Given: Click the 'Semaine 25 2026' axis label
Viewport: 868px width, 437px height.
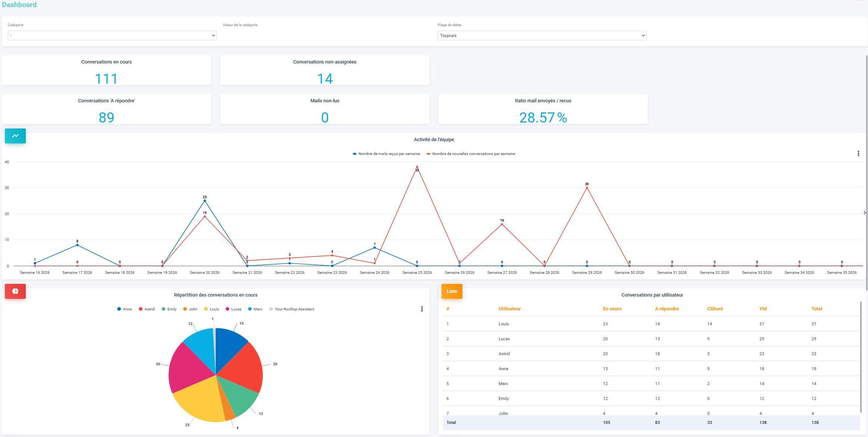Looking at the screenshot, I should tap(417, 273).
